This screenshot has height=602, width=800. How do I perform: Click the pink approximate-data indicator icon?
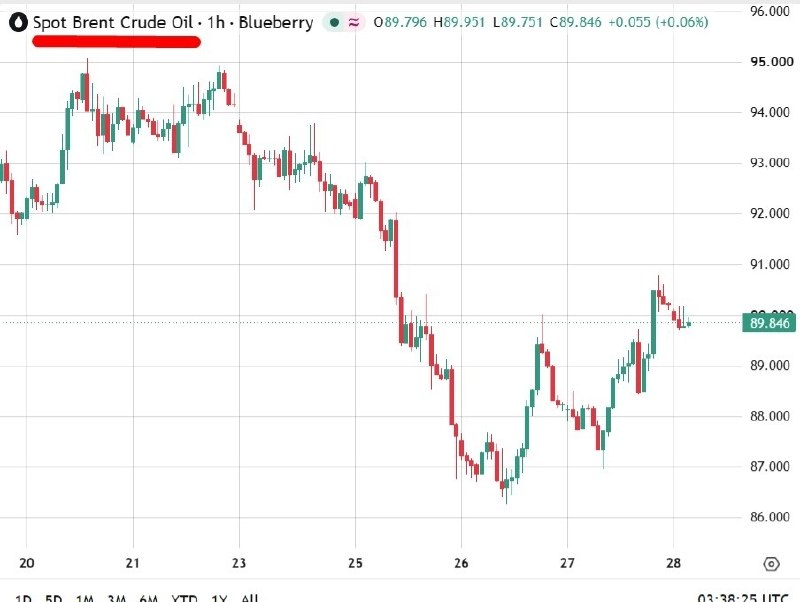pos(354,22)
